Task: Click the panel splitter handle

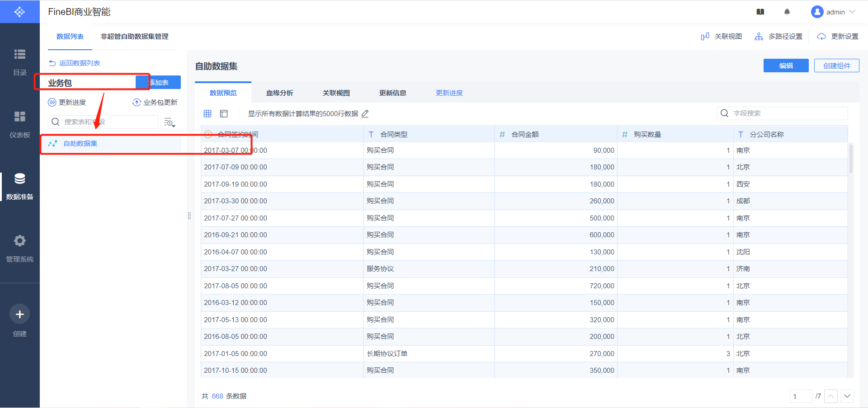Action: point(189,216)
